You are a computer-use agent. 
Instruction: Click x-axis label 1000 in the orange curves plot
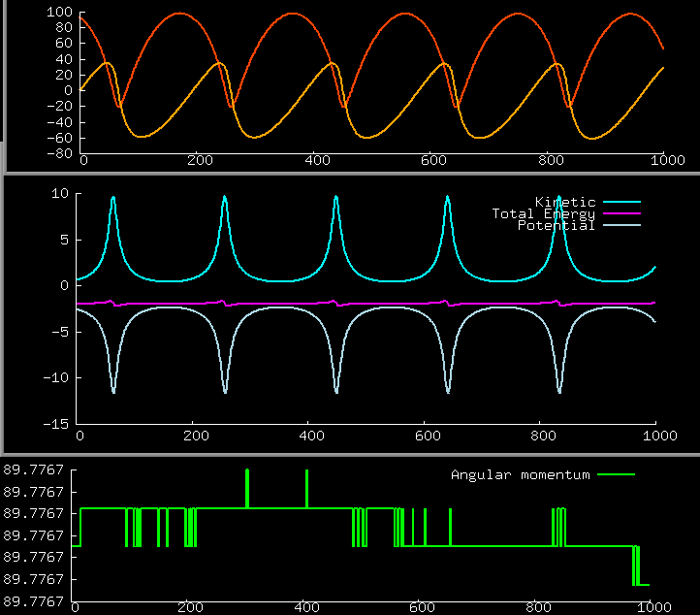coord(667,160)
